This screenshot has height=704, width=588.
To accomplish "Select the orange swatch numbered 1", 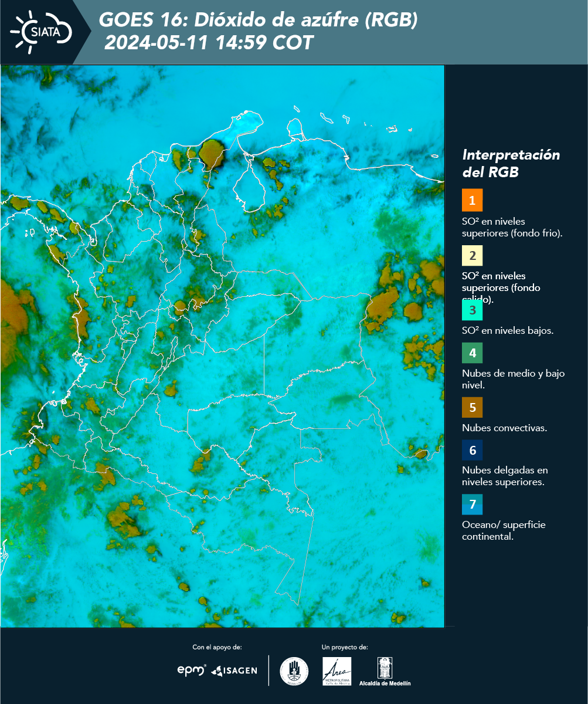I will 472,200.
